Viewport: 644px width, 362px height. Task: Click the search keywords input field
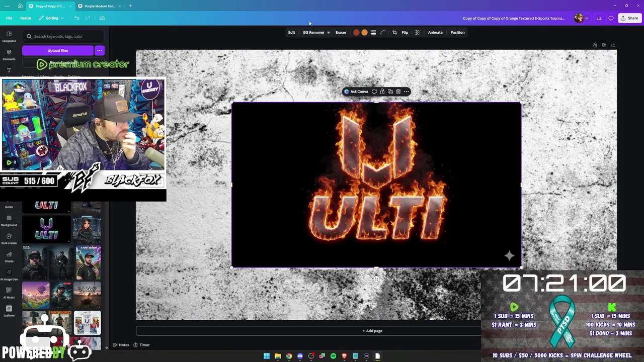coord(63,36)
